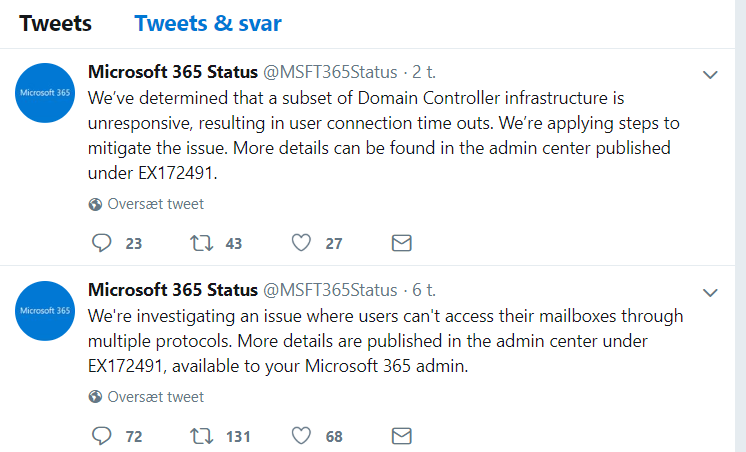Switch to the Tweets tab
The image size is (746, 452).
[56, 23]
